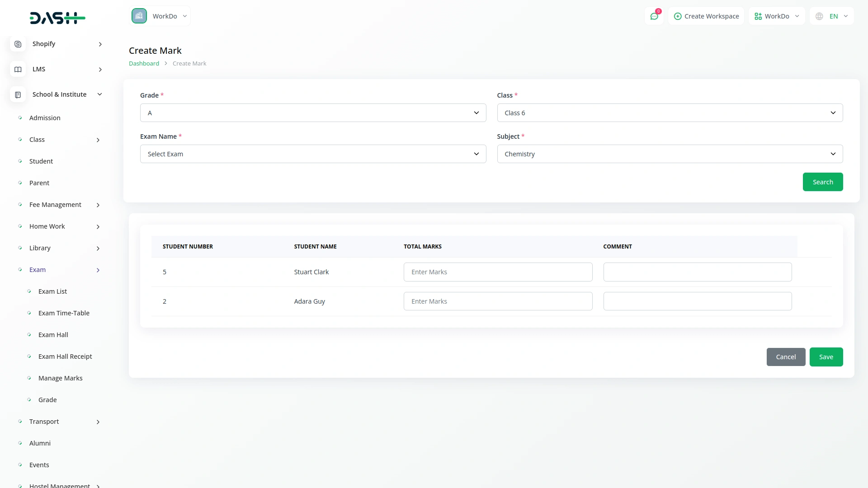Open the Exam Name select dropdown
Viewport: 868px width, 488px height.
pyautogui.click(x=313, y=154)
